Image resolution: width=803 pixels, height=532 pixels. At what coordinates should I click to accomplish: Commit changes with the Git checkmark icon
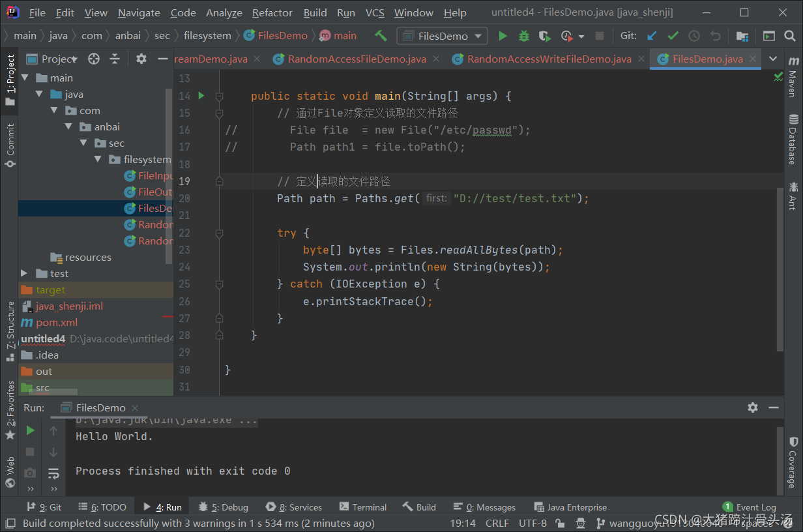[x=673, y=36]
